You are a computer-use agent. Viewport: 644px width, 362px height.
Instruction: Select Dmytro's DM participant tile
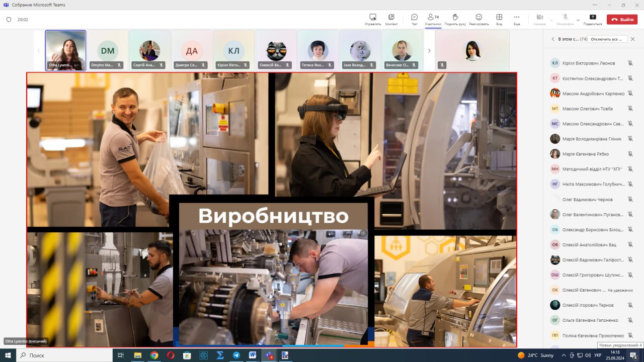[108, 50]
